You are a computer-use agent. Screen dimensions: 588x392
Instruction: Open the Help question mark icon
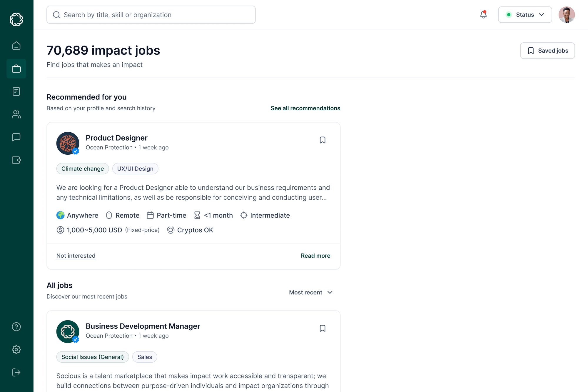[16, 326]
